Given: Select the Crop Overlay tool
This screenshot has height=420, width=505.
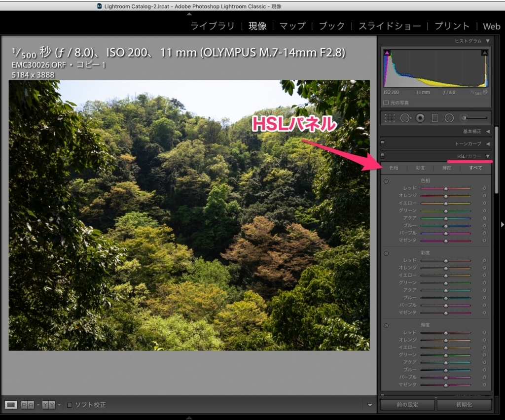Looking at the screenshot, I should click(x=390, y=118).
